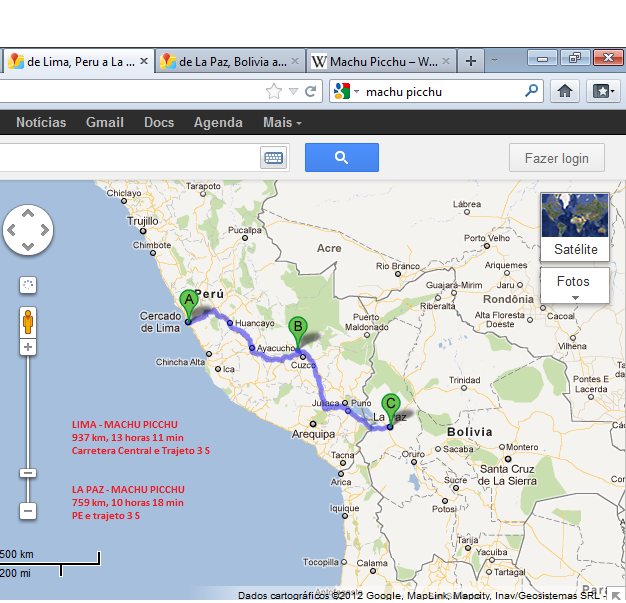Click the zoom slider handle
626x603 pixels.
pyautogui.click(x=28, y=473)
